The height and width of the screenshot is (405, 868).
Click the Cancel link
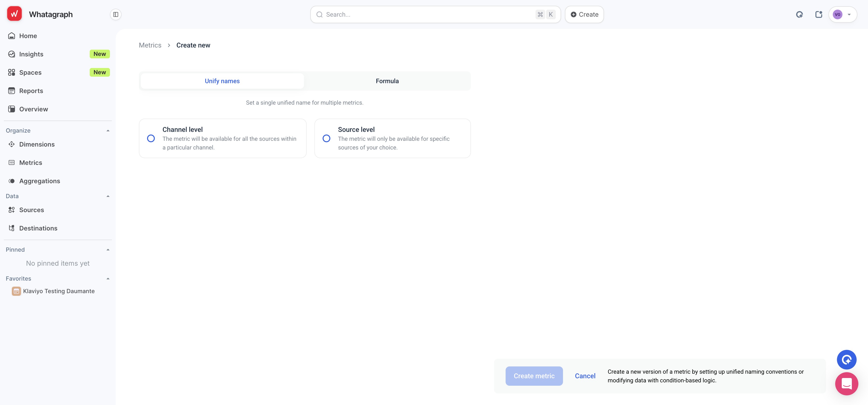(585, 376)
